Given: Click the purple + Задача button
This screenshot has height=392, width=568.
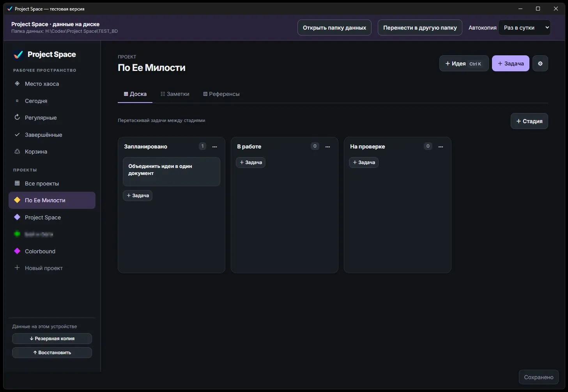Looking at the screenshot, I should (x=511, y=64).
